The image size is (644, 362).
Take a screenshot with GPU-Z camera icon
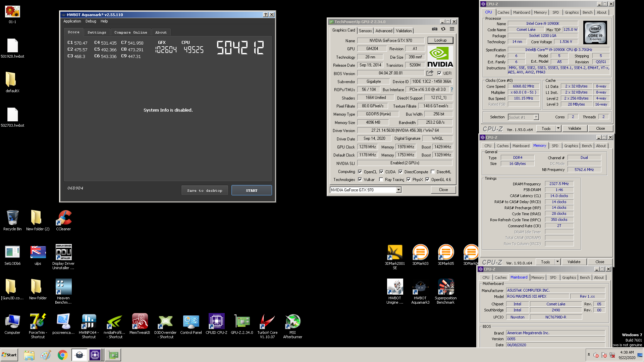pos(434,29)
